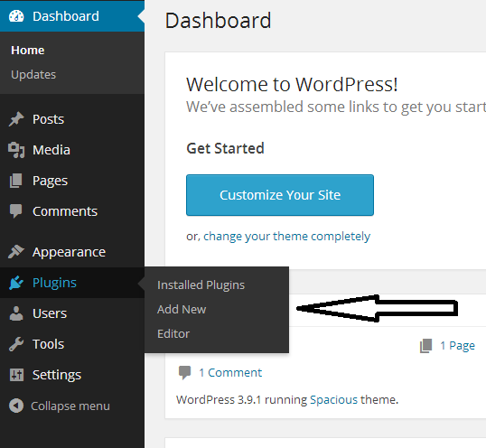This screenshot has width=486, height=448.
Task: Open Installed Plugins from flyout menu
Action: click(x=201, y=285)
